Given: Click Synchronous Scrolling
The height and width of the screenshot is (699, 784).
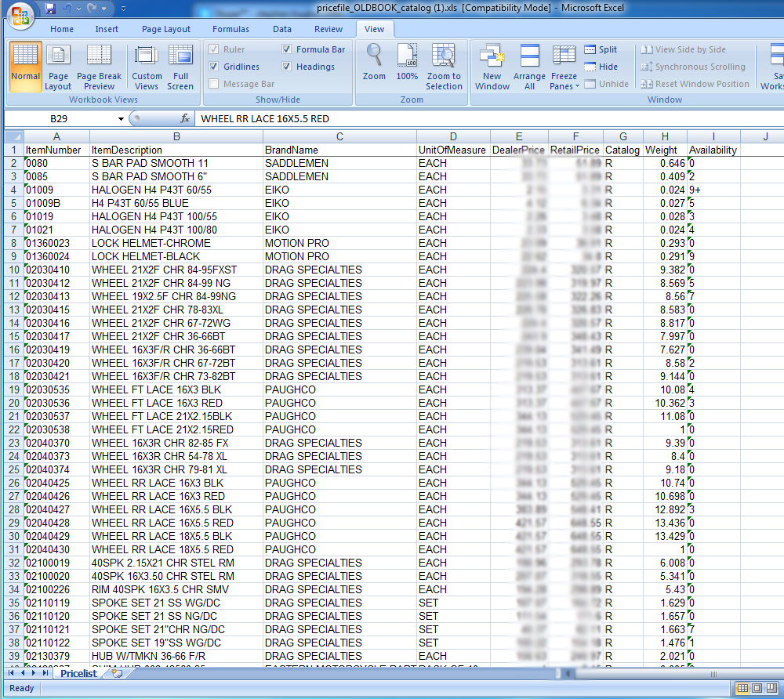Looking at the screenshot, I should [x=693, y=67].
